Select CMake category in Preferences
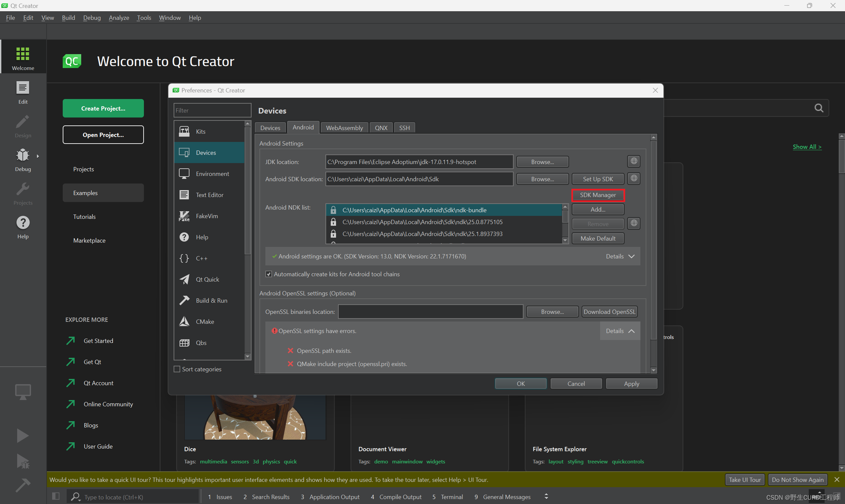This screenshot has height=504, width=845. 210,321
